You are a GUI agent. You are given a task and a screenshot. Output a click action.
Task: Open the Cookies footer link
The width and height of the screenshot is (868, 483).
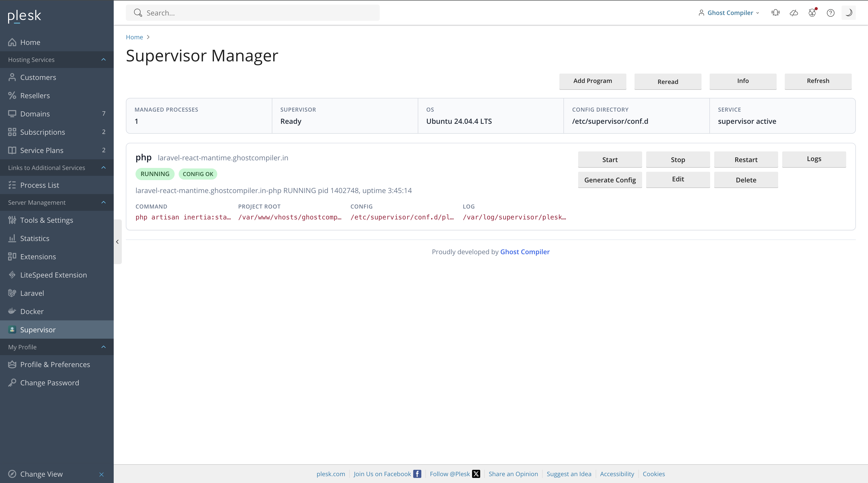pos(654,474)
